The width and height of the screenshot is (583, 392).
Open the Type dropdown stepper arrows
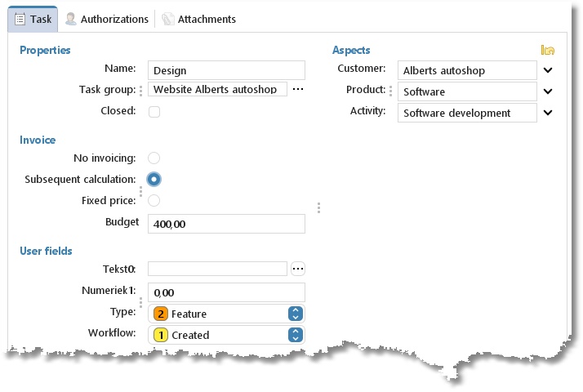296,314
